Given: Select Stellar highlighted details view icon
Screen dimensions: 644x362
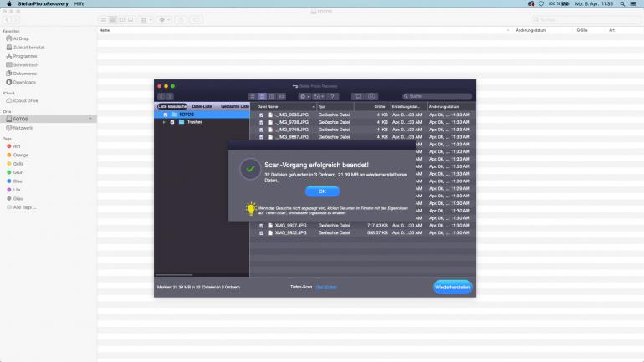Looking at the screenshot, I should [262, 96].
